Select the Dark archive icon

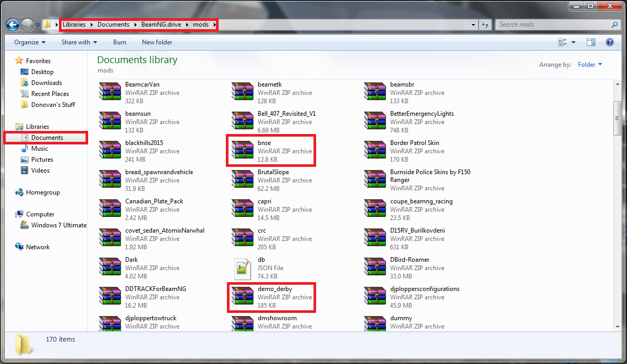(x=110, y=266)
